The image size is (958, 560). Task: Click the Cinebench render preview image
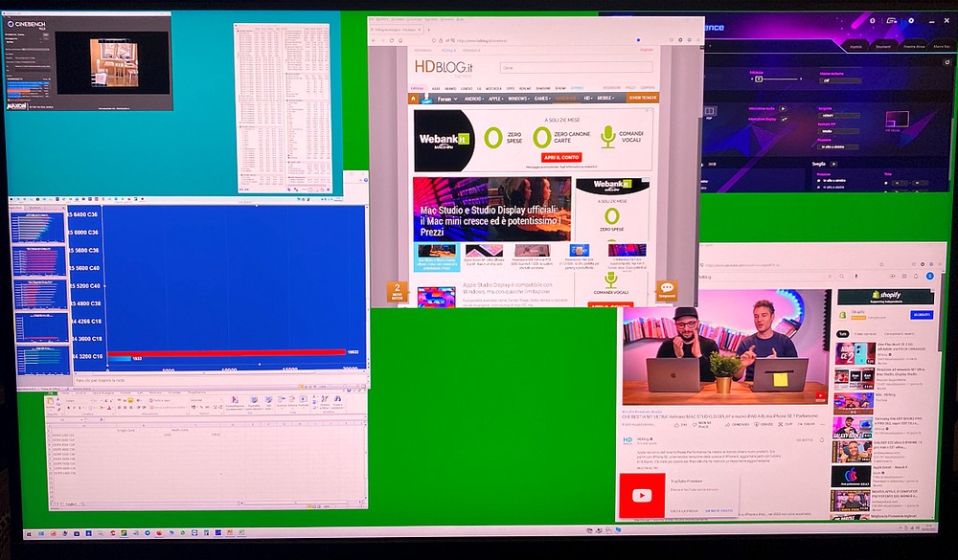114,63
